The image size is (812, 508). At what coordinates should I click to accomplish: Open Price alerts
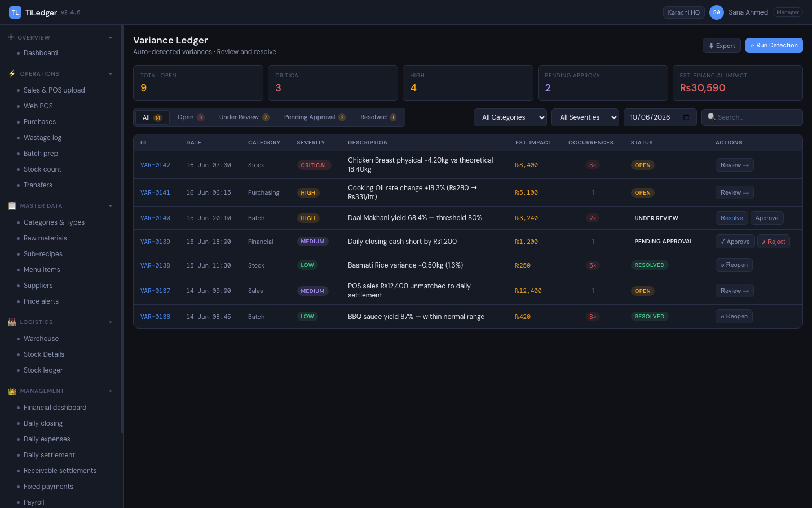41,301
